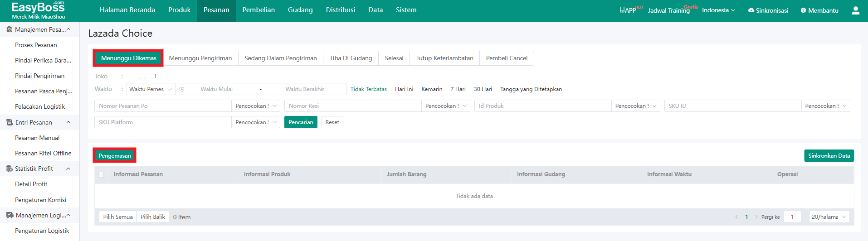Image resolution: width=868 pixels, height=241 pixels.
Task: Switch to the Tutup Keterlambatan tab
Action: point(445,58)
